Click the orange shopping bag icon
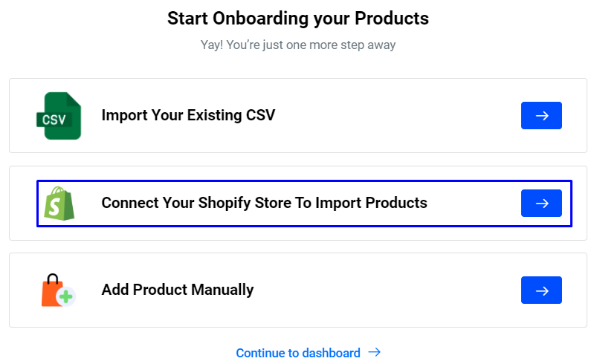Viewport: 597px width, 364px height. [54, 290]
